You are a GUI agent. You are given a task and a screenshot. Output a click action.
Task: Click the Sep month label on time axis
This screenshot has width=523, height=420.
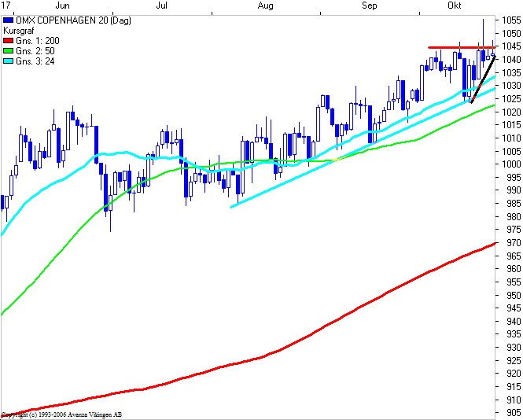(369, 6)
